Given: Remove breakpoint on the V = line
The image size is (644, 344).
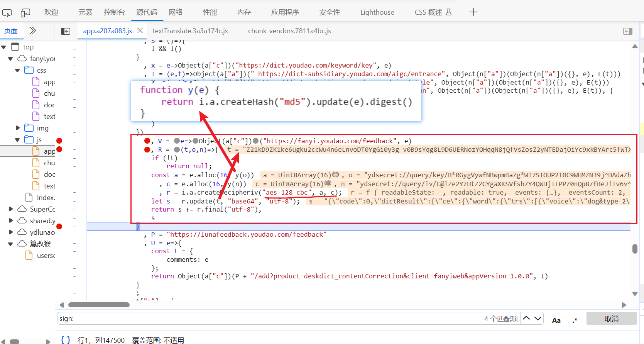Looking at the screenshot, I should 59,141.
